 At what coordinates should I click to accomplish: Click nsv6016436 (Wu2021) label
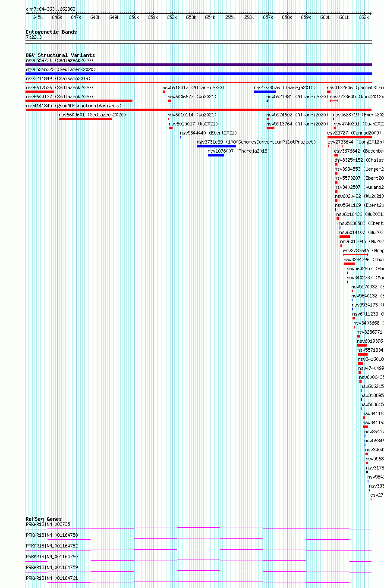point(360,214)
